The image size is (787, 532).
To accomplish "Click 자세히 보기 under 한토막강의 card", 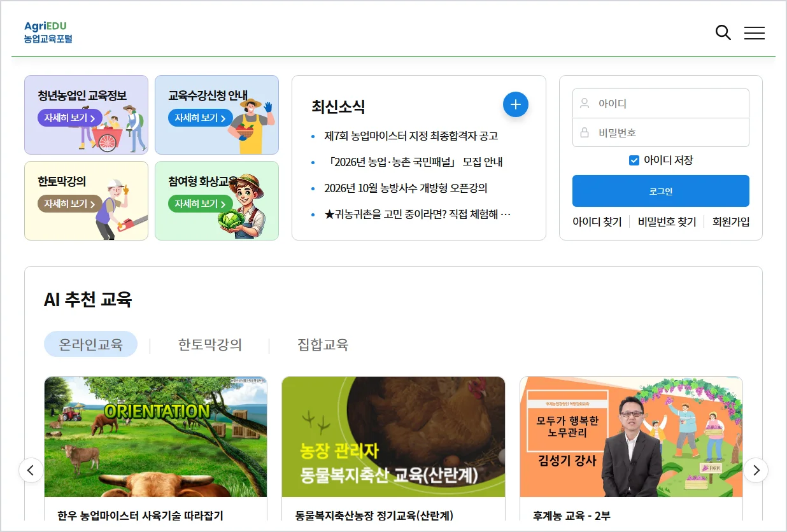I will click(69, 204).
